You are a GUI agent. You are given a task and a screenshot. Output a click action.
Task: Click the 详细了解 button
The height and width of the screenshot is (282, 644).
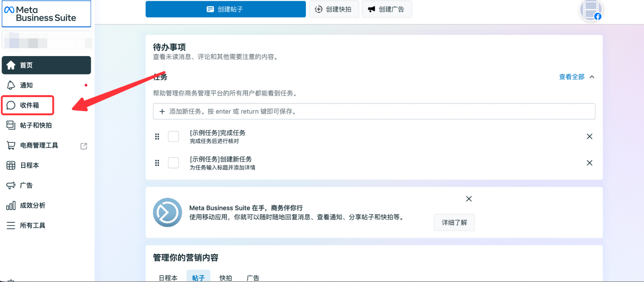click(x=454, y=222)
